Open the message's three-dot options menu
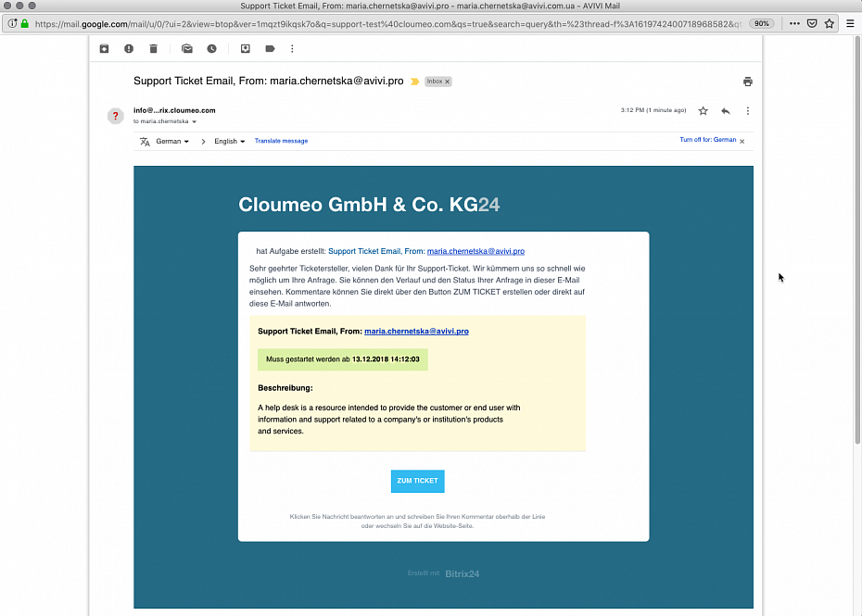This screenshot has width=862, height=616. (x=748, y=111)
